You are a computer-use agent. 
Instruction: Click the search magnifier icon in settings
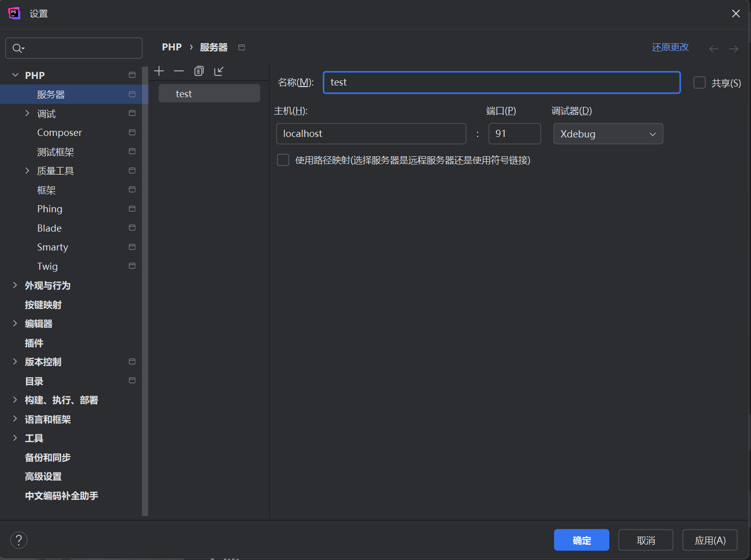tap(18, 48)
